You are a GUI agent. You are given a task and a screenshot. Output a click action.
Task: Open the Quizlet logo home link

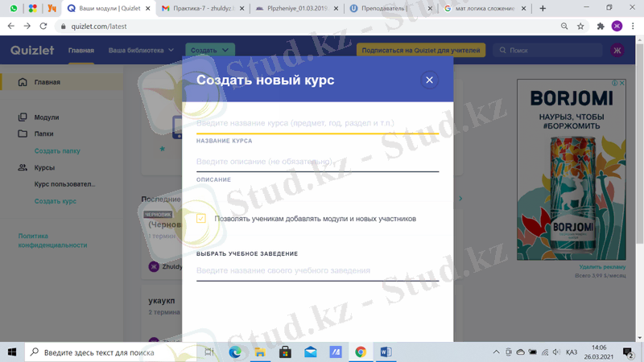pyautogui.click(x=32, y=50)
